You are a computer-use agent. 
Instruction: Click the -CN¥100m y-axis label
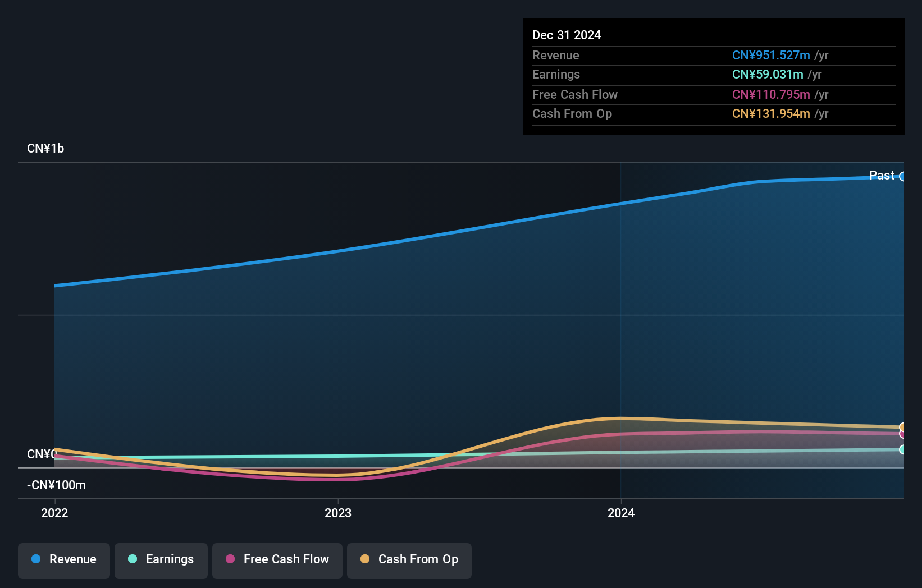(x=56, y=485)
